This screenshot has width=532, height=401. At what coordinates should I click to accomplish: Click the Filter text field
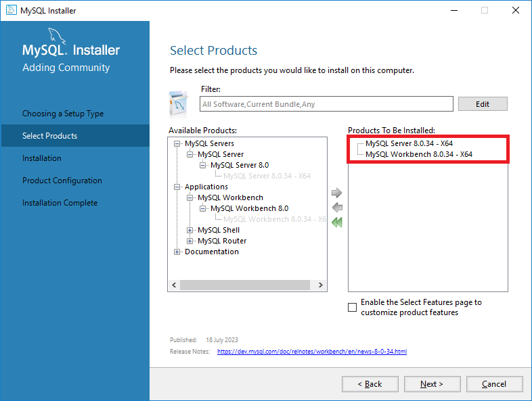(326, 103)
